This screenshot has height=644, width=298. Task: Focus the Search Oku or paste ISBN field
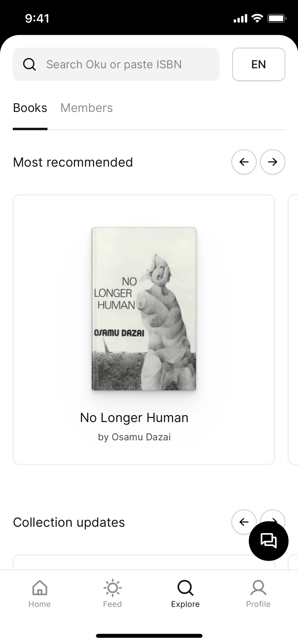coord(116,64)
